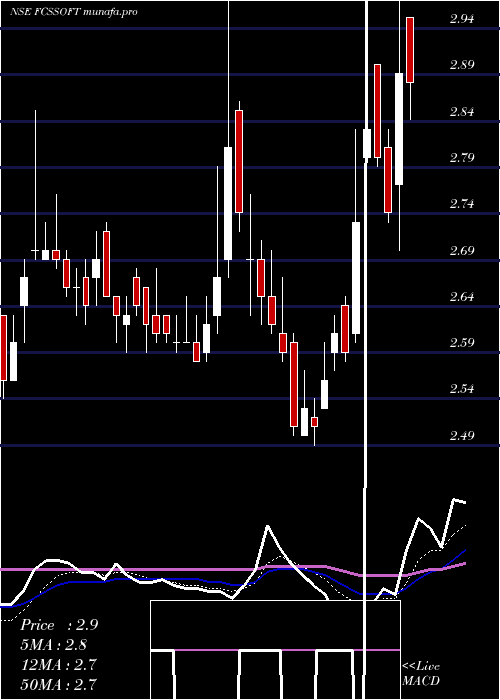
Task: Click the NSE FCSSOFT munafa.pro title
Action: click(x=74, y=12)
